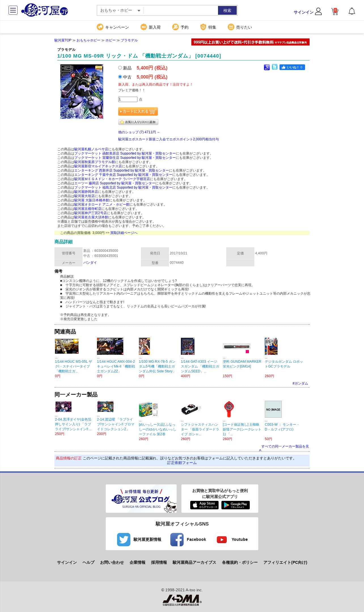Open the notification bell icon
Viewport: 364px width, 612px height.
click(x=352, y=11)
